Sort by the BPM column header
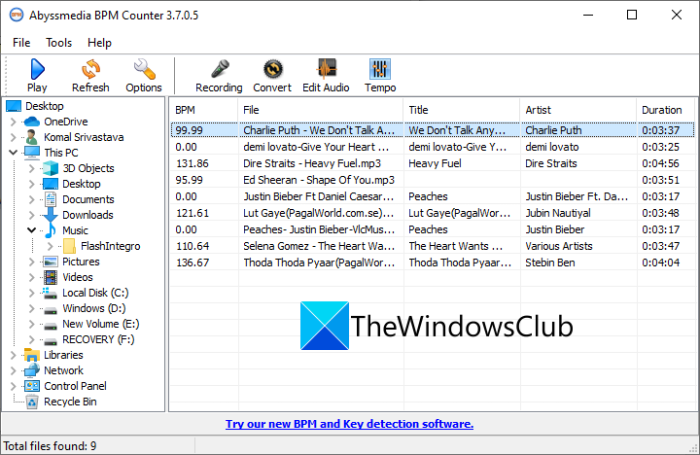The height and width of the screenshot is (455, 700). pos(204,110)
